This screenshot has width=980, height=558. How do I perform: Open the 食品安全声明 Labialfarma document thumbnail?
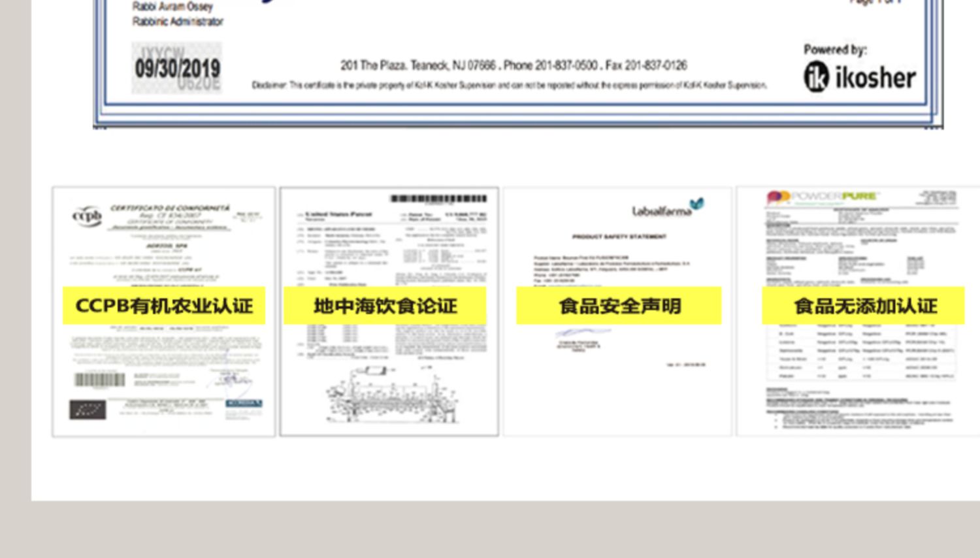point(617,312)
